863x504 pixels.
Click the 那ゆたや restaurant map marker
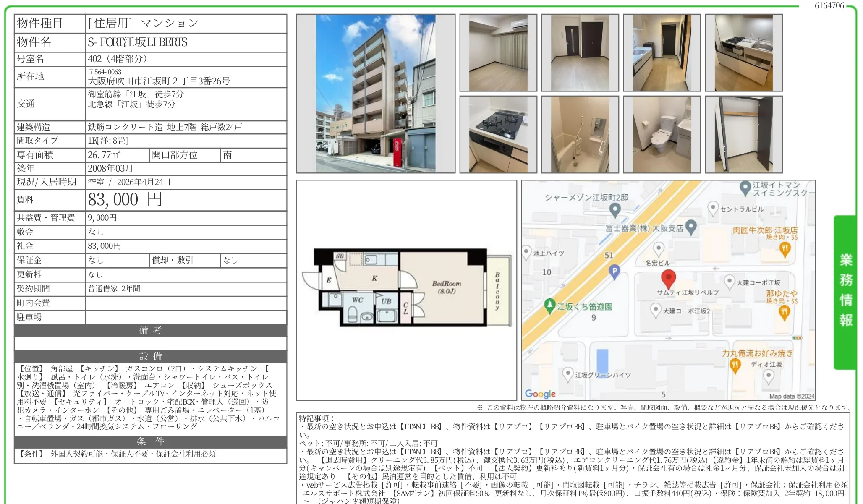pos(784,312)
